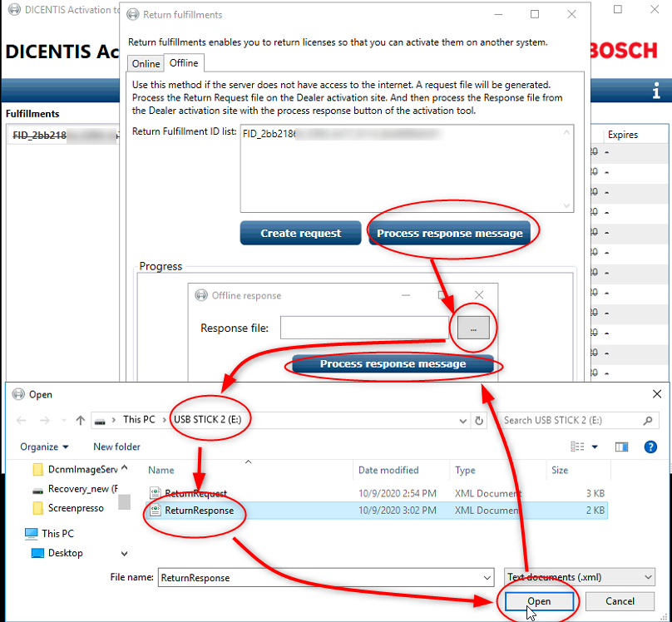
Task: Open the help question mark icon
Action: tap(650, 447)
